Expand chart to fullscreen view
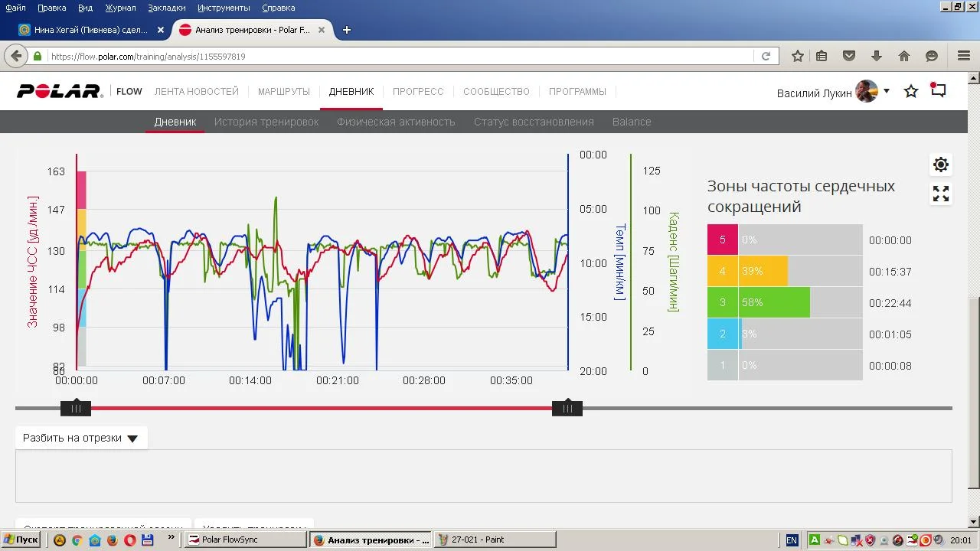This screenshot has width=980, height=551. [941, 194]
